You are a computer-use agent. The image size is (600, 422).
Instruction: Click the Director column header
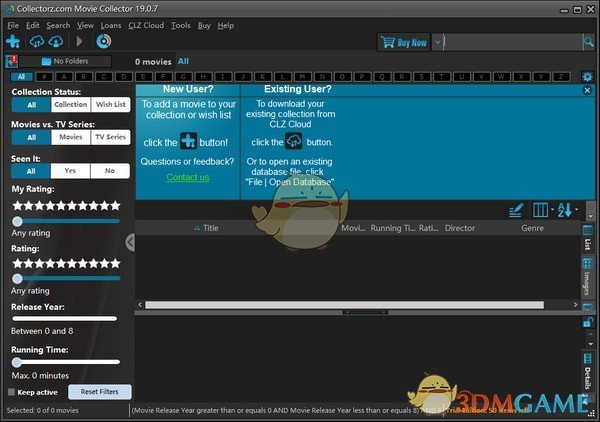[460, 228]
